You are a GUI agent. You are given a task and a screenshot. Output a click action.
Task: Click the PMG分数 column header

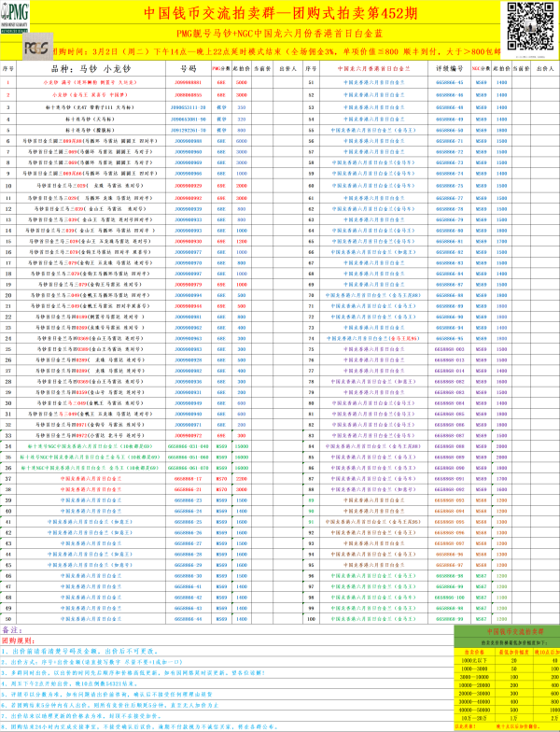click(x=221, y=69)
